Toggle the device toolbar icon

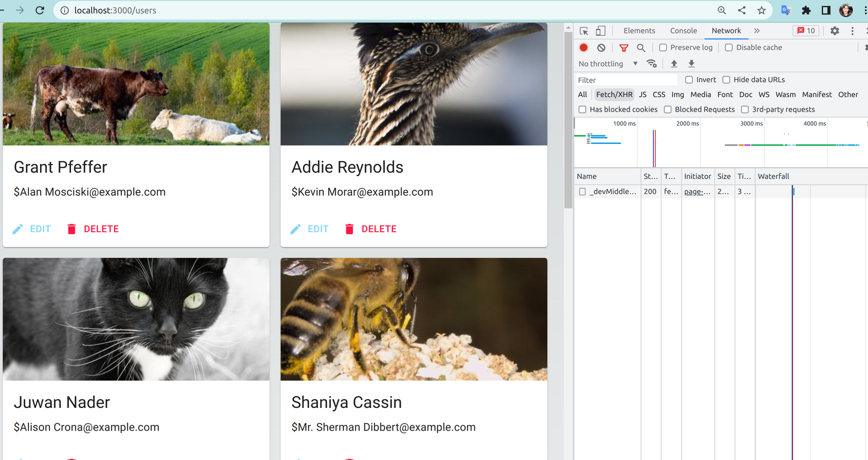[600, 30]
